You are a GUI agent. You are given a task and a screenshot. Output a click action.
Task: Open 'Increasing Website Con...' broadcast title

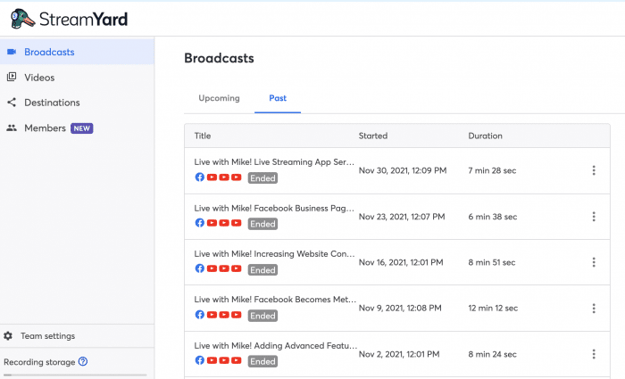coord(274,254)
